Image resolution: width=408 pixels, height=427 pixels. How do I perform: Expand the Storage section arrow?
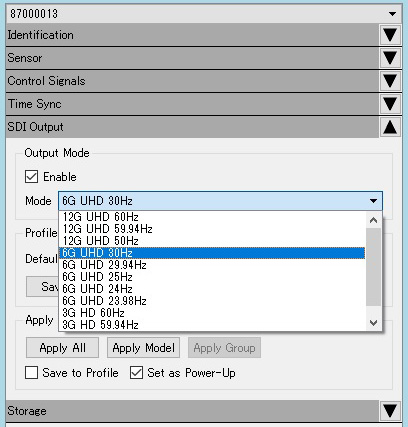tap(390, 411)
